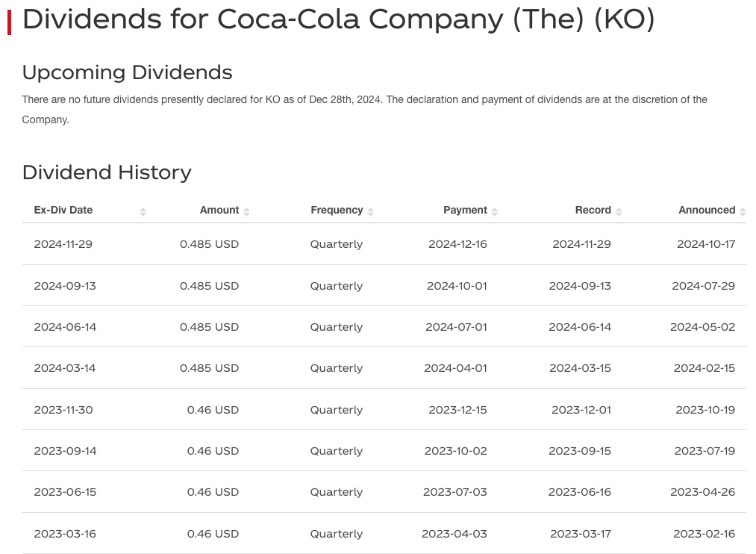Click the Amount column sort arrows

246,211
